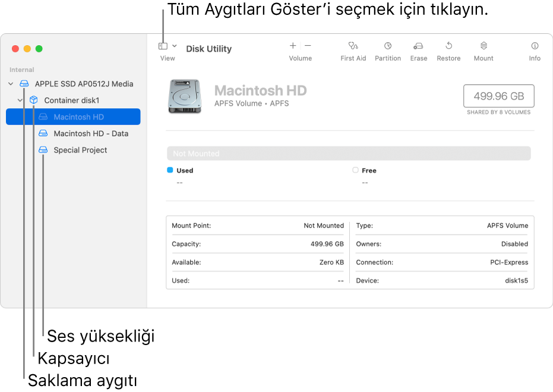This screenshot has width=553, height=392.
Task: Click the First Aid toolbar label
Action: click(353, 58)
